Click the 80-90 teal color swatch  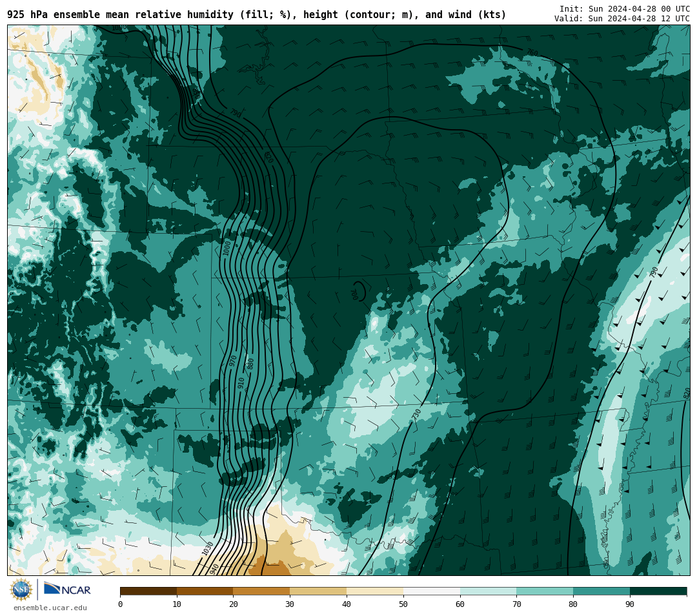[x=601, y=591]
